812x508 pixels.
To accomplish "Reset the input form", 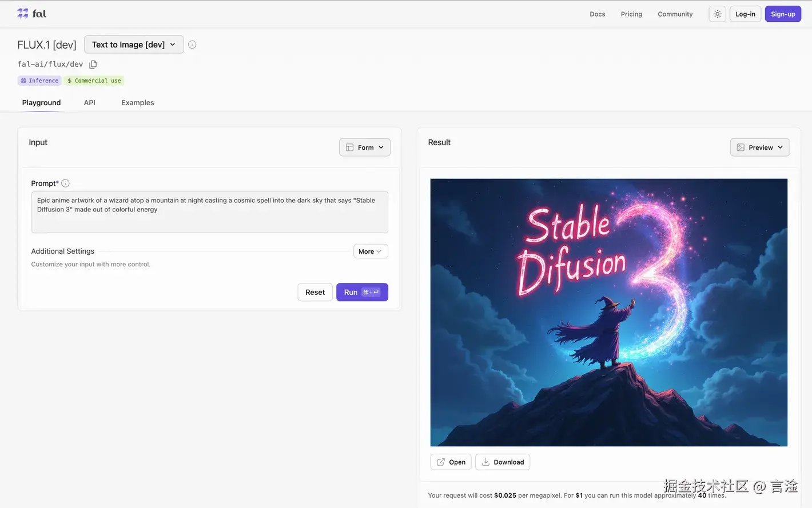I will (x=315, y=292).
